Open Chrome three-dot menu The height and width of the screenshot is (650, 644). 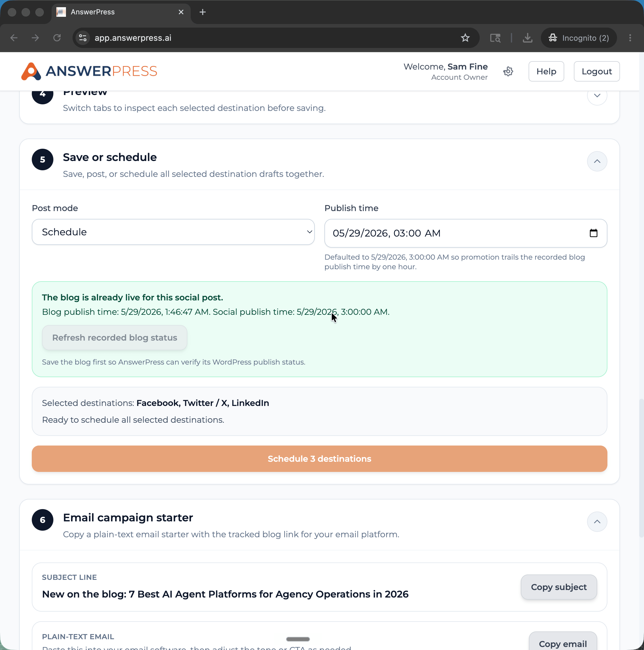tap(630, 38)
